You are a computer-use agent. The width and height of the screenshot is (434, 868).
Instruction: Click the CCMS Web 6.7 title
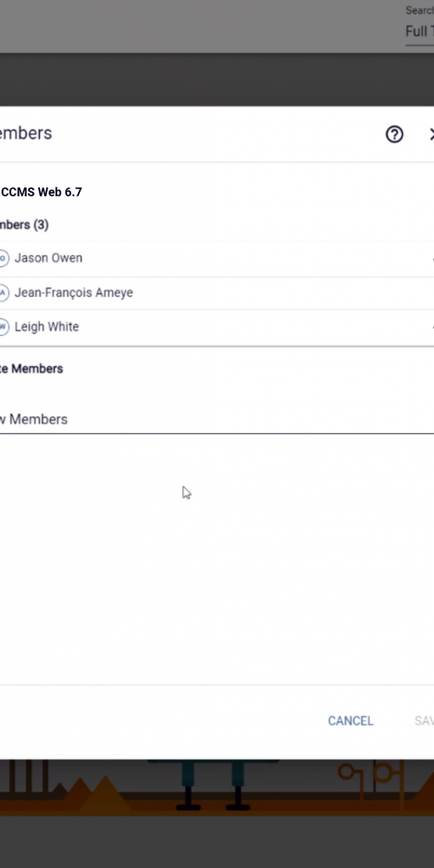(x=42, y=192)
